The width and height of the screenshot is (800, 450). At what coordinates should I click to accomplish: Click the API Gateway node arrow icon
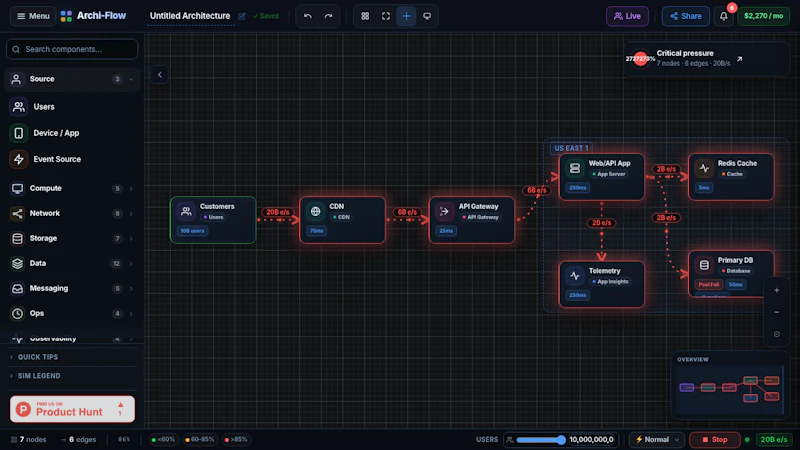point(444,211)
